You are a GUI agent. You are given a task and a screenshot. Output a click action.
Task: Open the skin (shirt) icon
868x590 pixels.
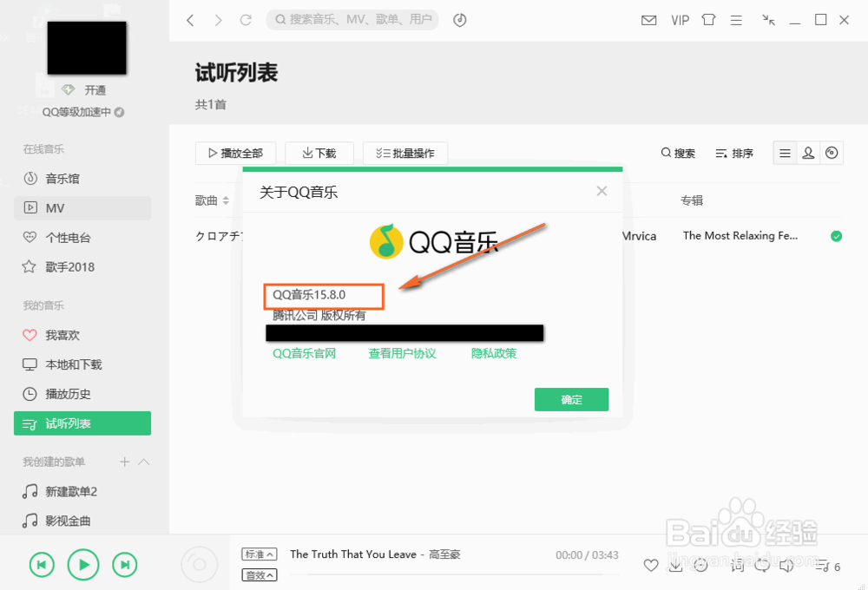click(x=708, y=20)
